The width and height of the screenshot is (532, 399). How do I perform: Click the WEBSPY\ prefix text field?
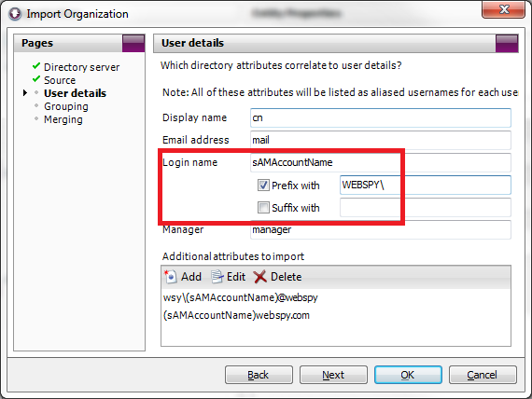425,186
